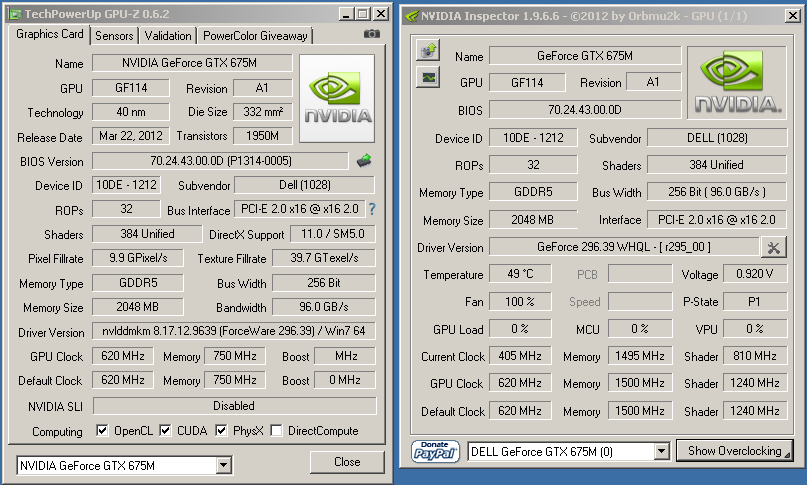Click the GPU-Z Bus Interface PCI-E value
The height and width of the screenshot is (485, 807).
click(300, 209)
